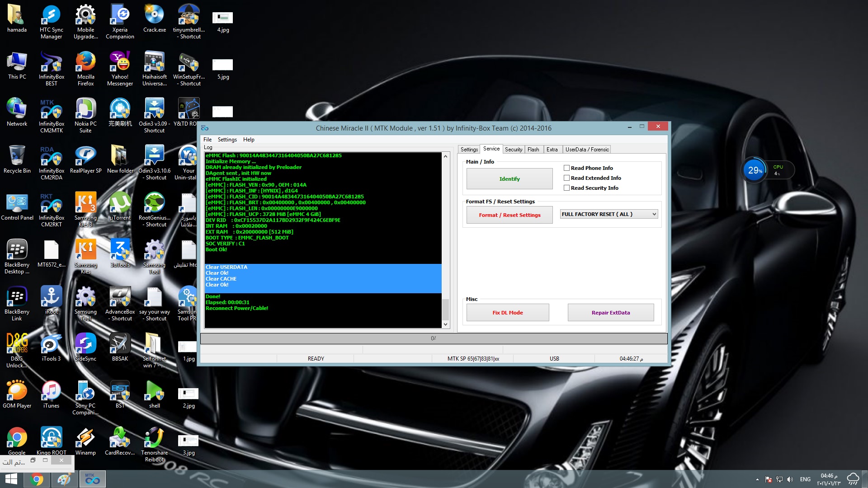Viewport: 868px width, 488px height.
Task: Click the READY status bar entry
Action: pyautogui.click(x=316, y=359)
